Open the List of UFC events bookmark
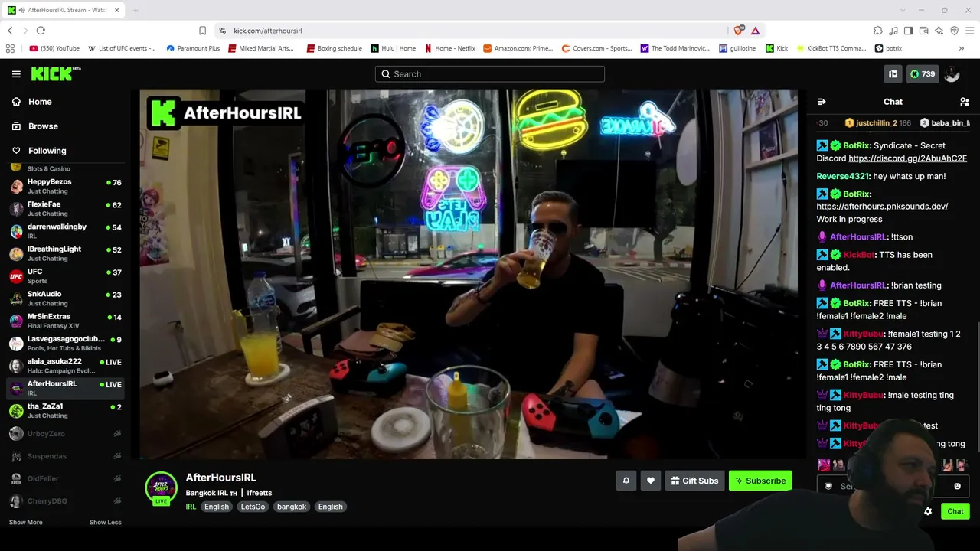The height and width of the screenshot is (551, 980). 122,48
